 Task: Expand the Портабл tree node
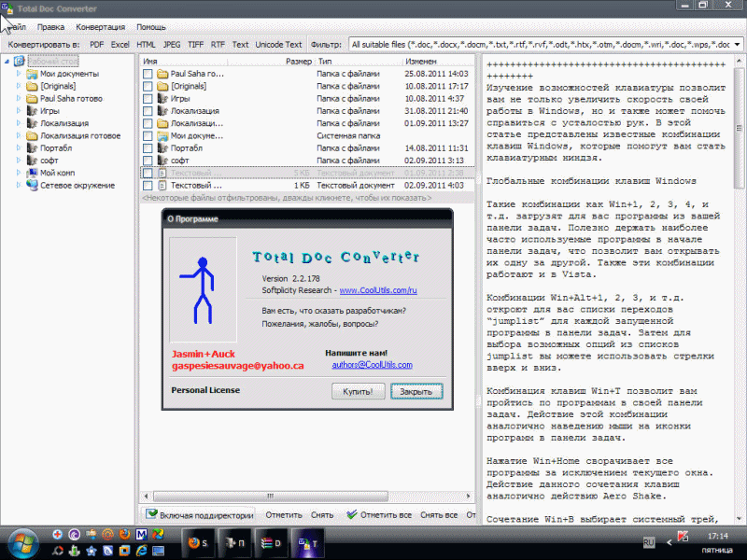click(19, 147)
